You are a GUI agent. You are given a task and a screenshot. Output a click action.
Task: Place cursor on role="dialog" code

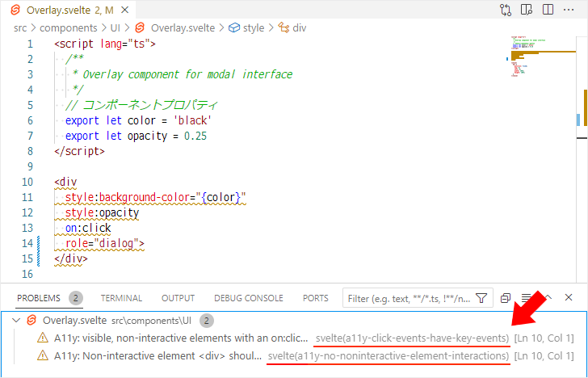point(105,243)
